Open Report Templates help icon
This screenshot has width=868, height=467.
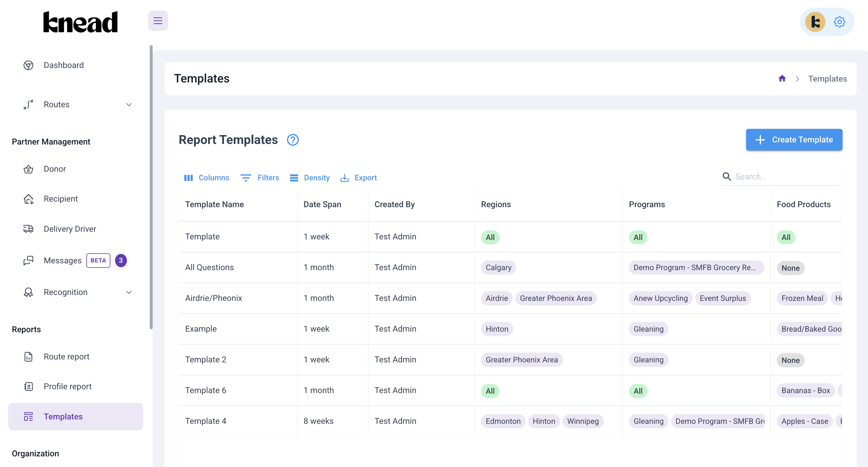pyautogui.click(x=293, y=140)
